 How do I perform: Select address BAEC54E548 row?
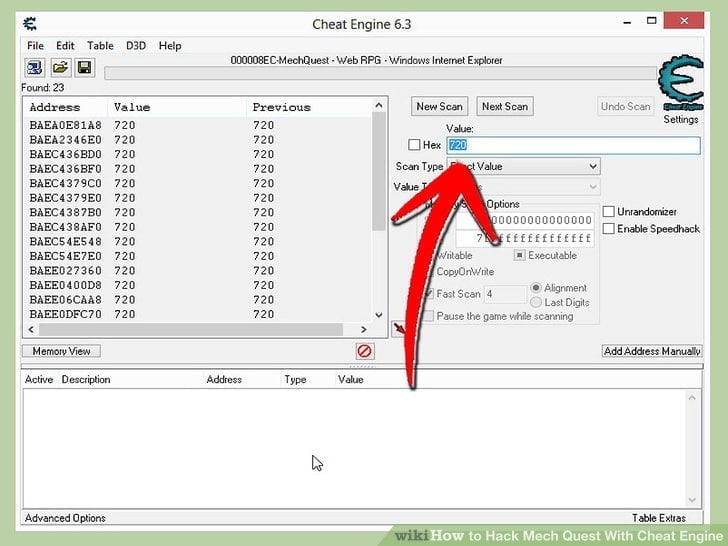coord(198,241)
